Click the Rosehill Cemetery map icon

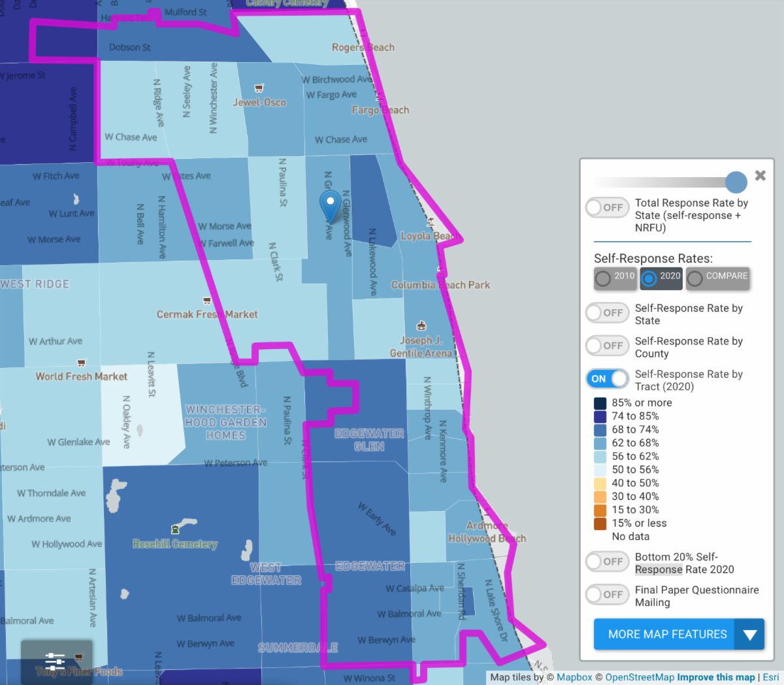coord(175,529)
